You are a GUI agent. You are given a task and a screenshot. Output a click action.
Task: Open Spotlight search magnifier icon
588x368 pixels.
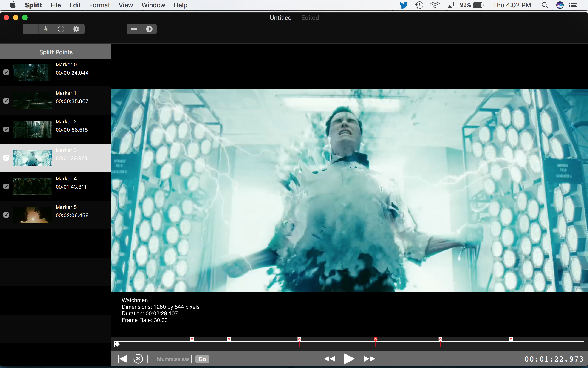click(545, 5)
